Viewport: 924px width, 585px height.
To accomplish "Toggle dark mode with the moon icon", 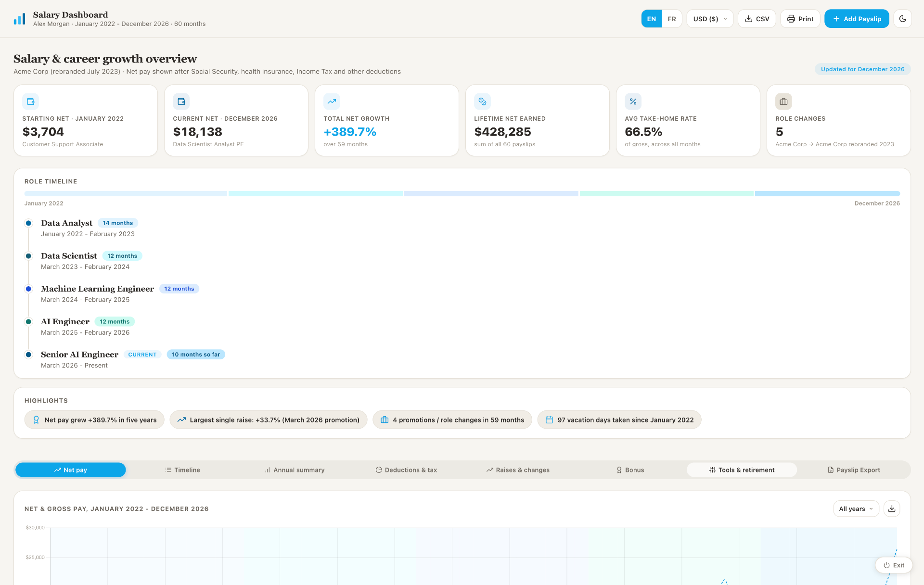I will pyautogui.click(x=902, y=19).
